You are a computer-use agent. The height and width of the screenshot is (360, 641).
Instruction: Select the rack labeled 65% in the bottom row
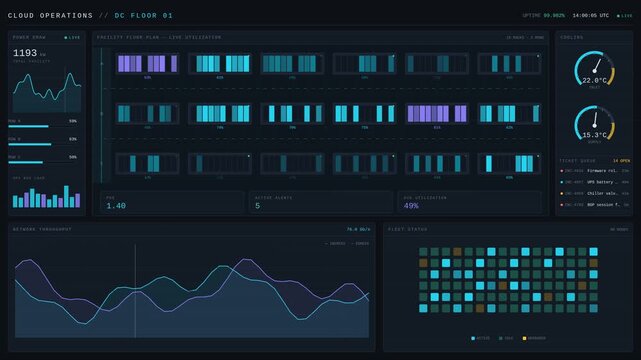509,163
